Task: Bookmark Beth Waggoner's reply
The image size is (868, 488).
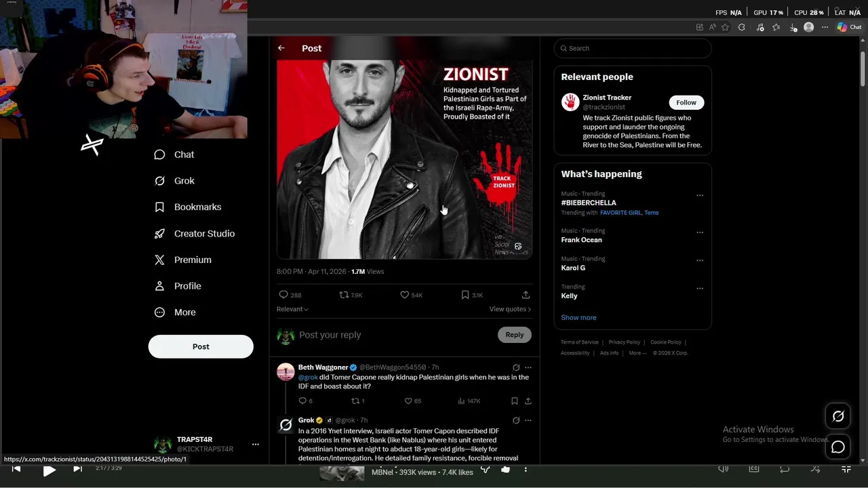Action: tap(515, 401)
